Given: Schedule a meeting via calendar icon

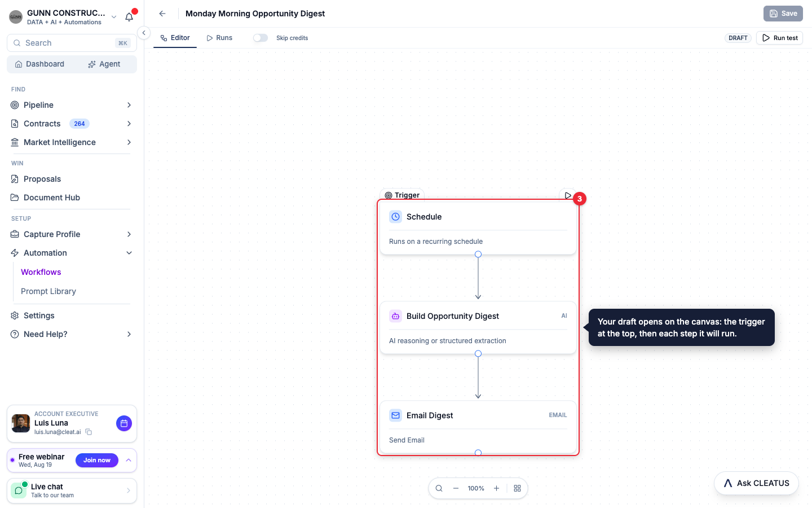Looking at the screenshot, I should (124, 423).
